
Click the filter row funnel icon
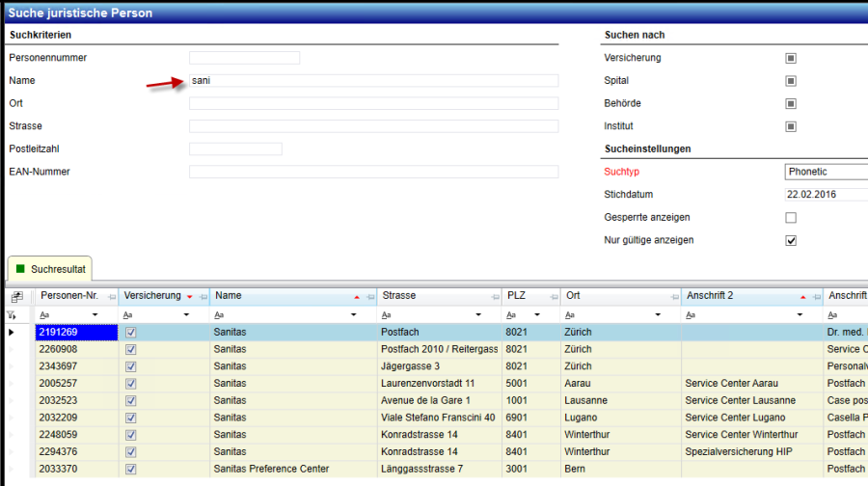tap(13, 314)
